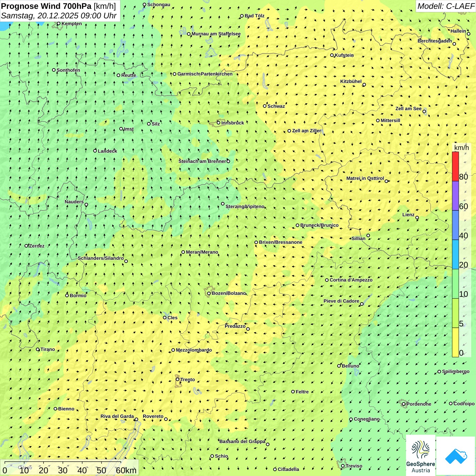476x476 pixels.
Task: Click the Predazzo label
Action: (235, 326)
